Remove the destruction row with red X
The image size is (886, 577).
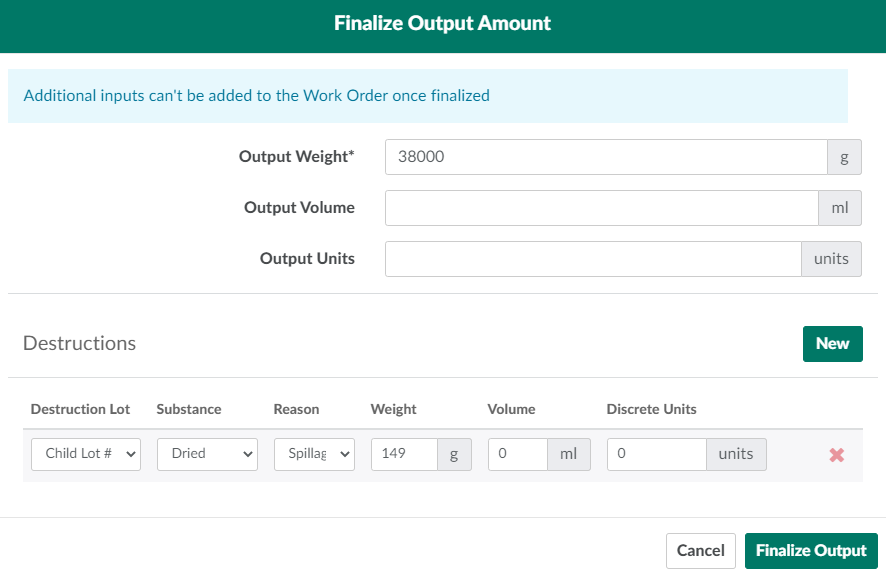coord(837,455)
